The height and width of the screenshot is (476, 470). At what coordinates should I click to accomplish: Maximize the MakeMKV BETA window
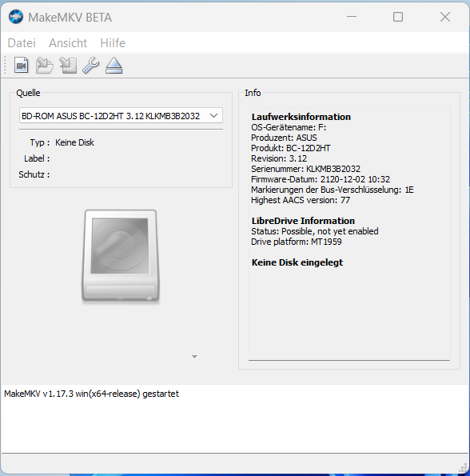coord(398,17)
